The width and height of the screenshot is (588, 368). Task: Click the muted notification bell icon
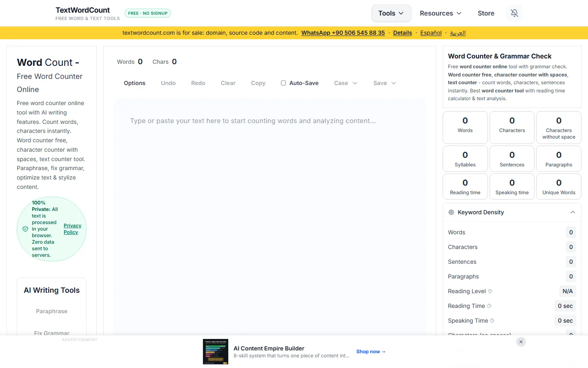[514, 13]
